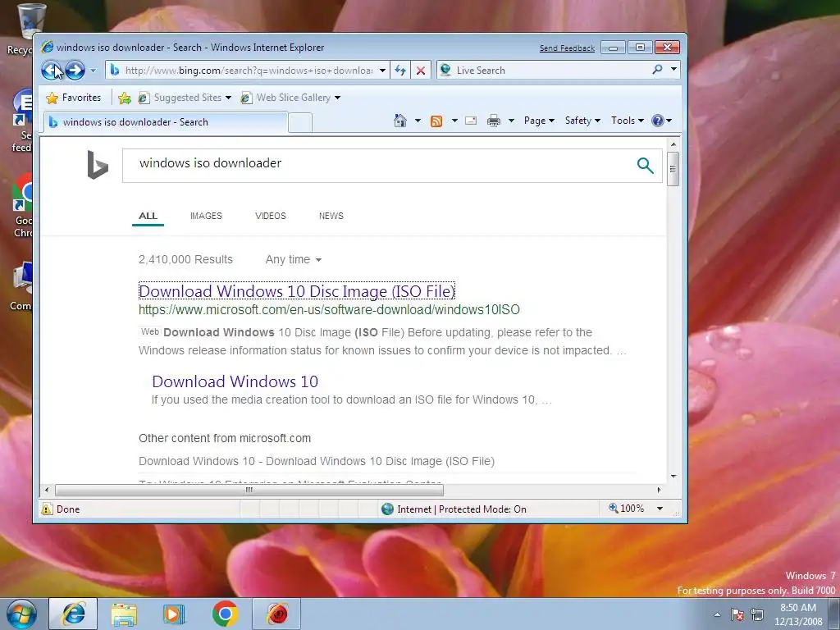Click the Action Center flag tray icon
Image resolution: width=840 pixels, height=630 pixels.
(x=737, y=614)
